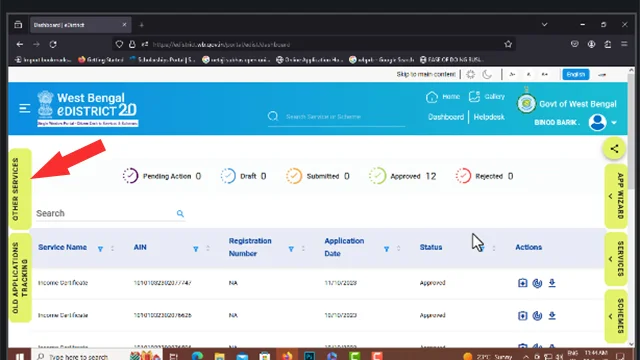Image resolution: width=640 pixels, height=360 pixels.
Task: Click the Draft status icon
Action: click(x=228, y=176)
